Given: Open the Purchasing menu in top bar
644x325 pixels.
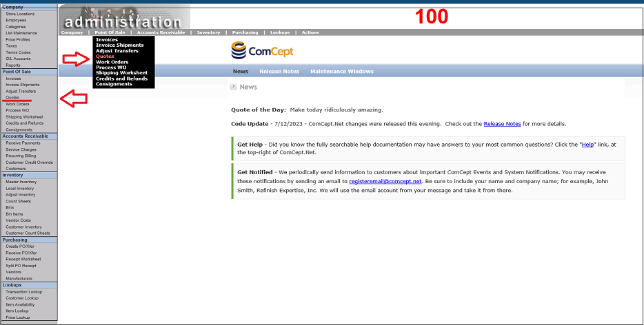Looking at the screenshot, I should [x=245, y=32].
